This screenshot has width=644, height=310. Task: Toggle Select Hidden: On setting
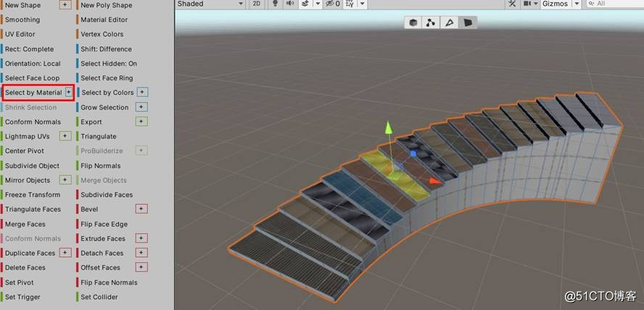tap(109, 64)
